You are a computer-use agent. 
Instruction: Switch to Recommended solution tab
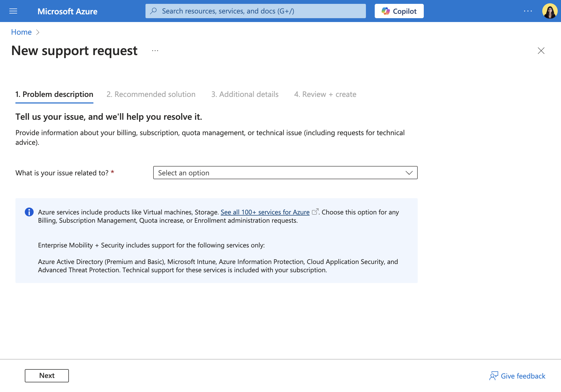pos(151,94)
